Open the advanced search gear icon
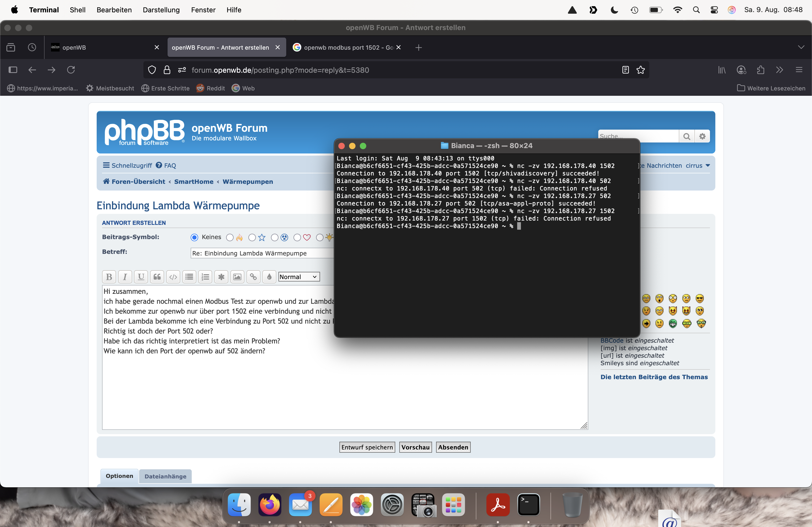The width and height of the screenshot is (812, 527). (702, 136)
